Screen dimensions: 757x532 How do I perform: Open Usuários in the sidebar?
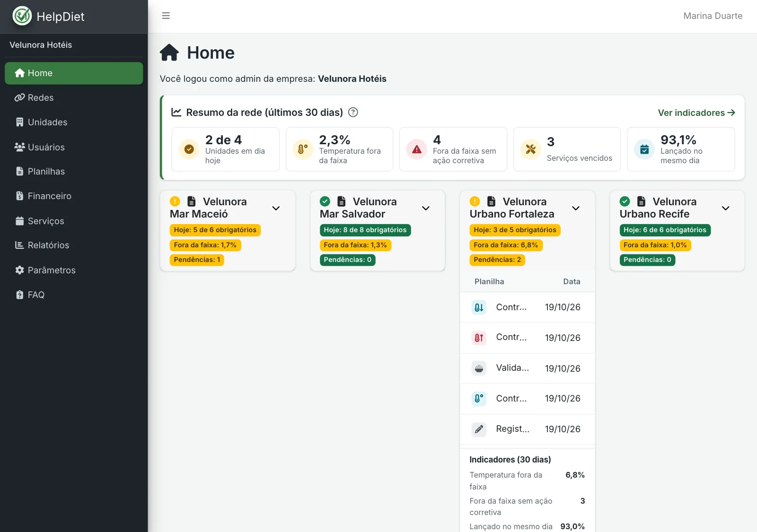point(74,147)
